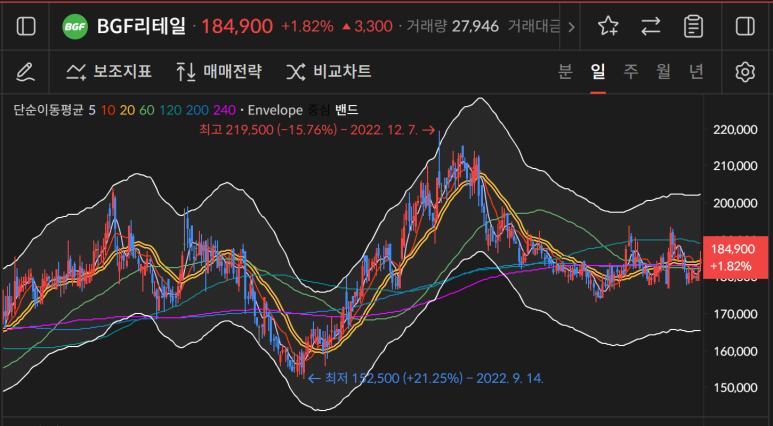The height and width of the screenshot is (426, 773).
Task: Switch to 월 monthly chart
Action: pos(664,72)
